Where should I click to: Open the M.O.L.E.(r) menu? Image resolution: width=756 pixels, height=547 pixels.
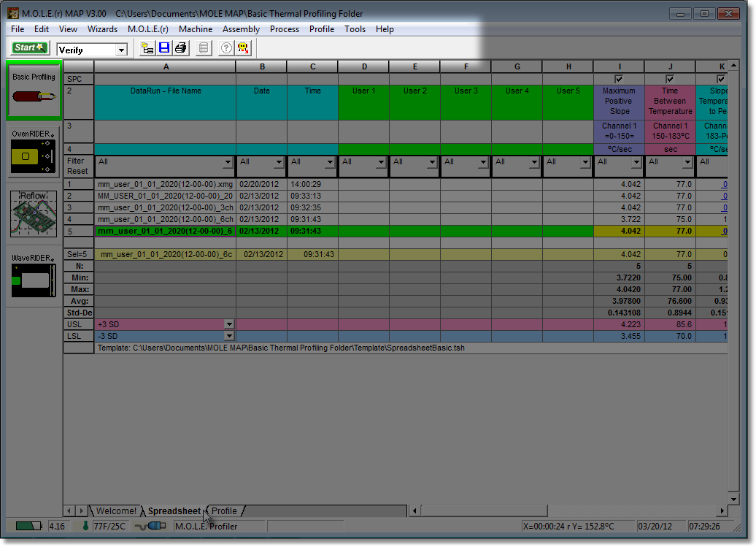click(148, 29)
